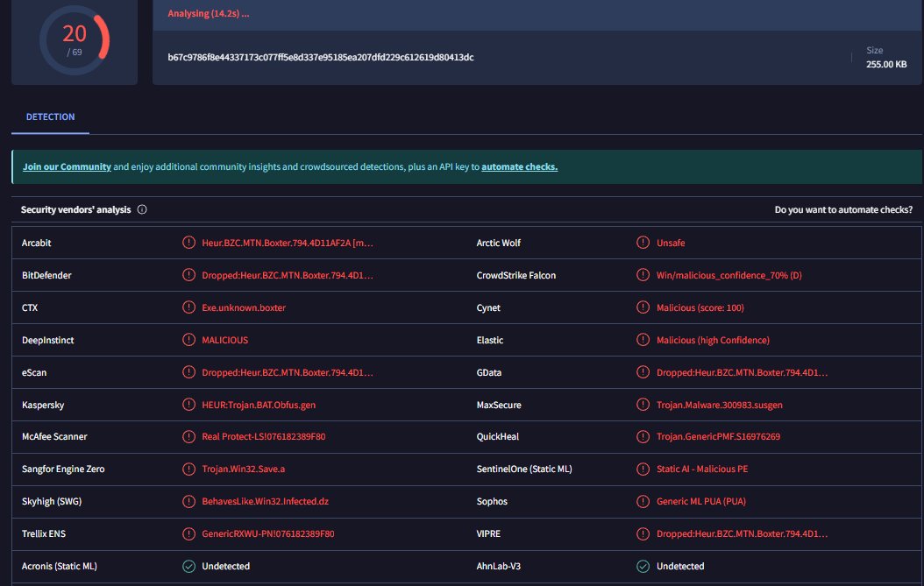This screenshot has width=924, height=586.
Task: Click the alert icon in the BitDefender row
Action: tap(188, 275)
